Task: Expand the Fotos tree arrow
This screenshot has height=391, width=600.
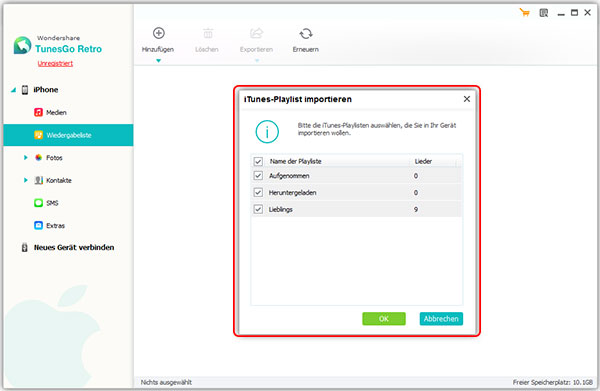Action: [26, 158]
